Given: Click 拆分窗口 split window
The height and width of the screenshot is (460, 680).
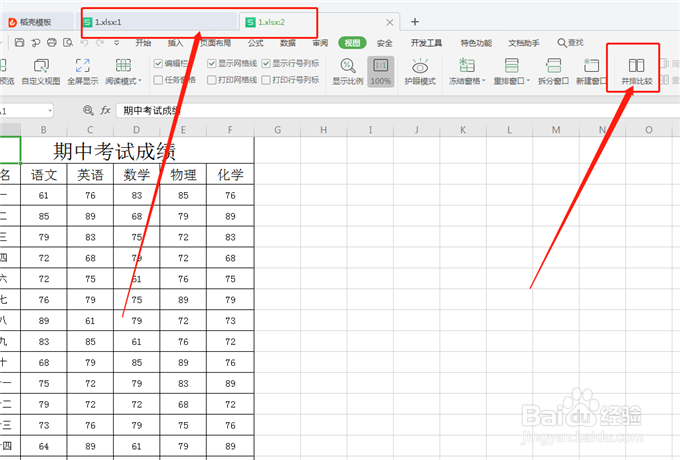Looking at the screenshot, I should click(553, 72).
